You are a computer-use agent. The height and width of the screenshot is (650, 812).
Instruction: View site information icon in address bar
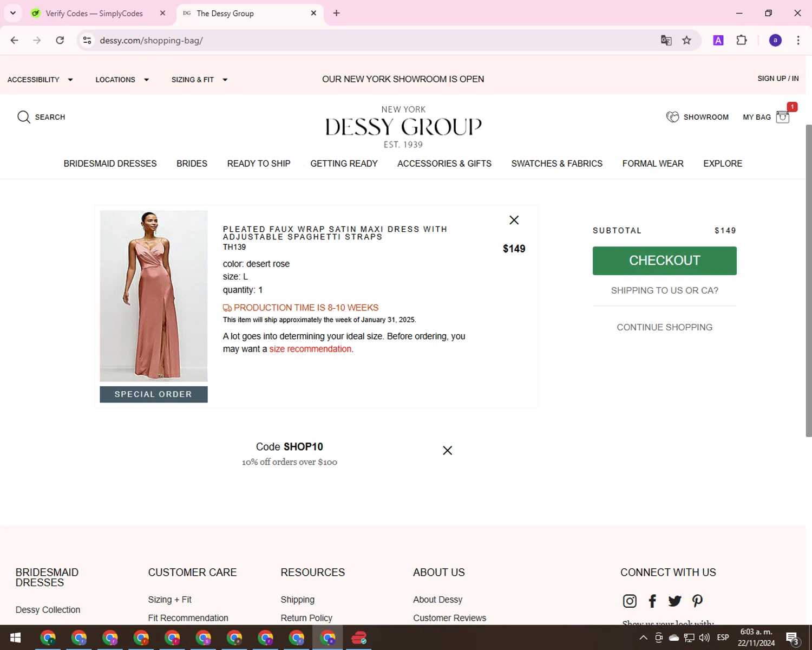tap(87, 40)
